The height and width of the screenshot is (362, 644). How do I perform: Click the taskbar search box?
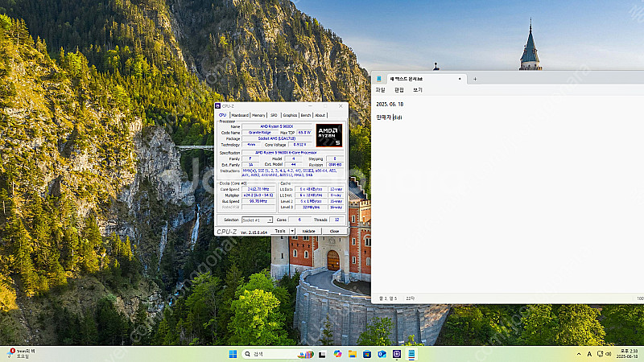[278, 354]
